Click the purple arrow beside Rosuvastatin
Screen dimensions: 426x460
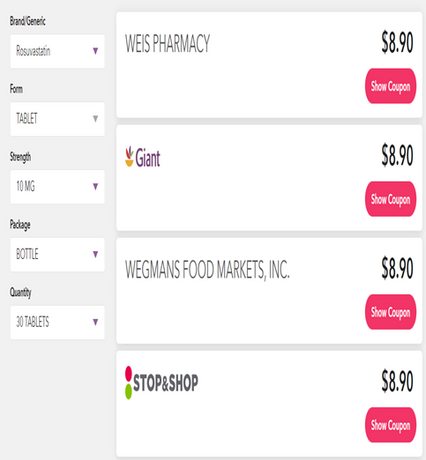click(x=95, y=51)
